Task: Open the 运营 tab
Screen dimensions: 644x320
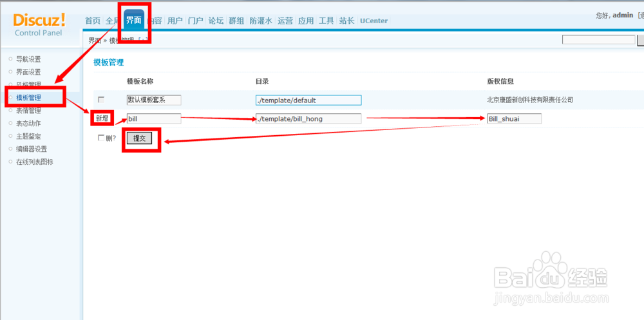Action: [x=285, y=21]
